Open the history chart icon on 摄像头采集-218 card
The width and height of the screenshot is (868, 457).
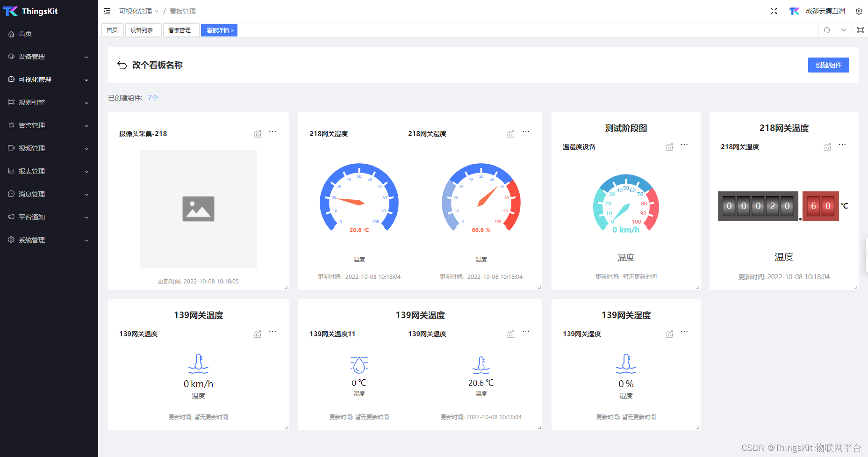258,133
